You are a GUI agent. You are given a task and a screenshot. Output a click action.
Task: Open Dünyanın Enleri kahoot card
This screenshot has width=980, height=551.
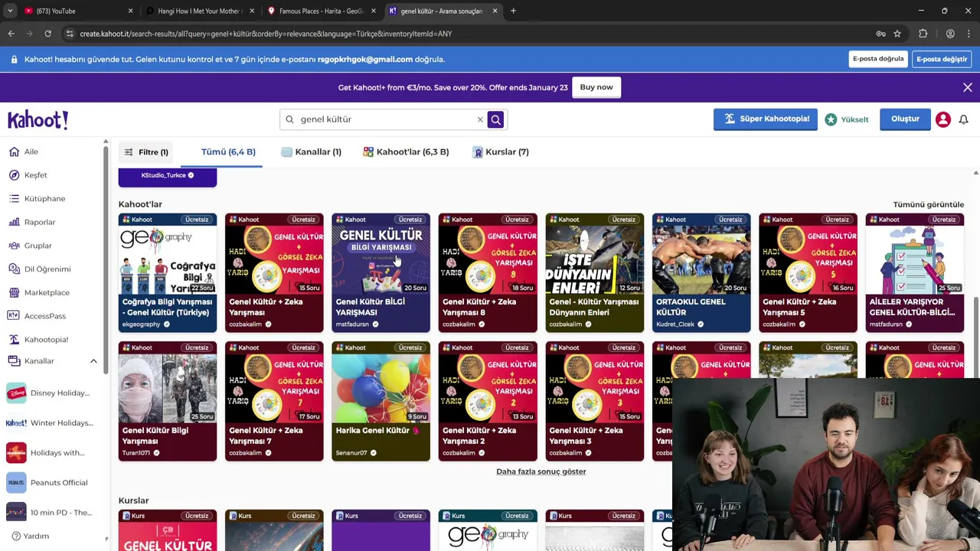tap(595, 273)
